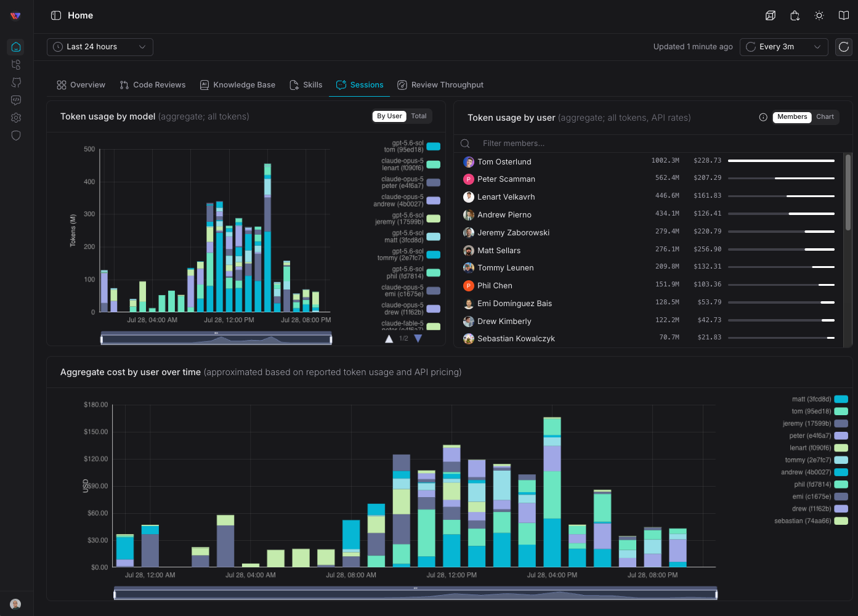Click the refresh icon button
This screenshot has width=858, height=616.
click(844, 47)
